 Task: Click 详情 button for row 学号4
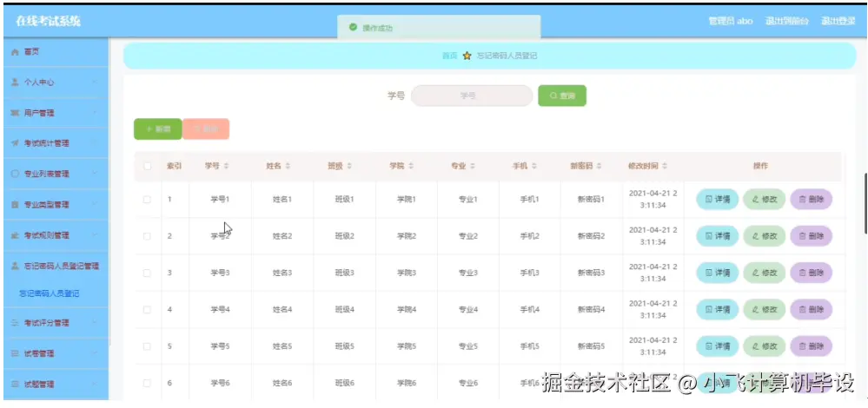(718, 310)
